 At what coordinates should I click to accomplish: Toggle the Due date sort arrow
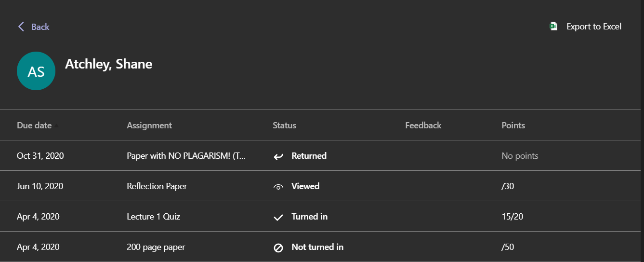pyautogui.click(x=56, y=125)
